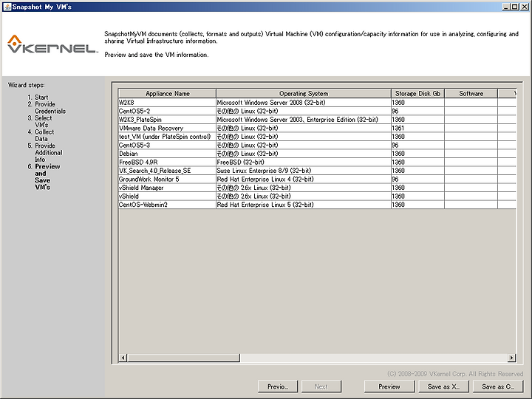Click the left arrow of horizontal scrollbar
The height and width of the screenshot is (399, 532).
[123, 358]
